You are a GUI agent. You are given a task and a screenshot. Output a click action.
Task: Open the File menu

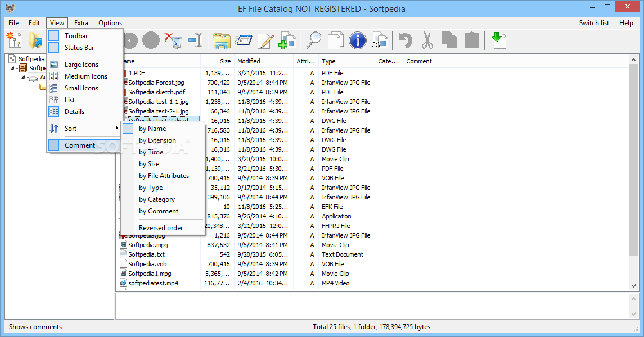coord(13,23)
